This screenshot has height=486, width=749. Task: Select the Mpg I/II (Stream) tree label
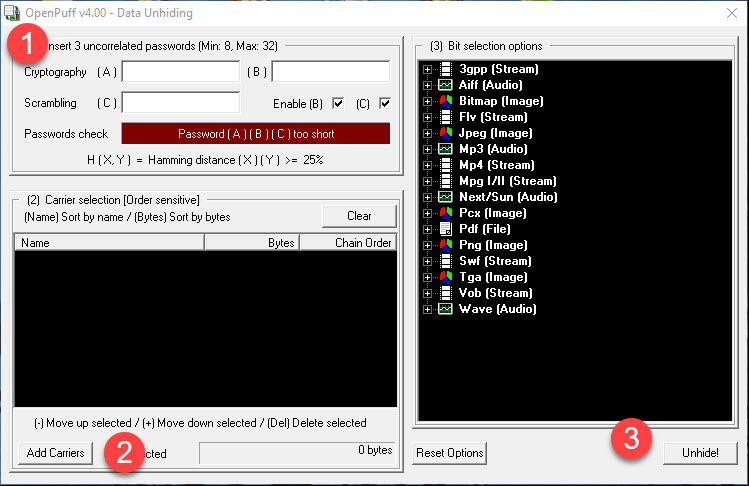[507, 181]
